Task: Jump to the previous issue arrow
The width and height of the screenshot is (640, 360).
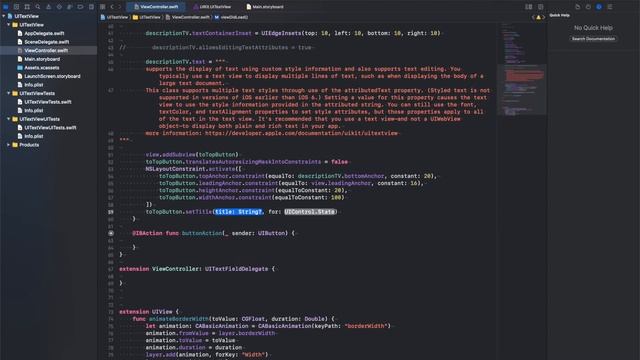Action: pos(533,17)
